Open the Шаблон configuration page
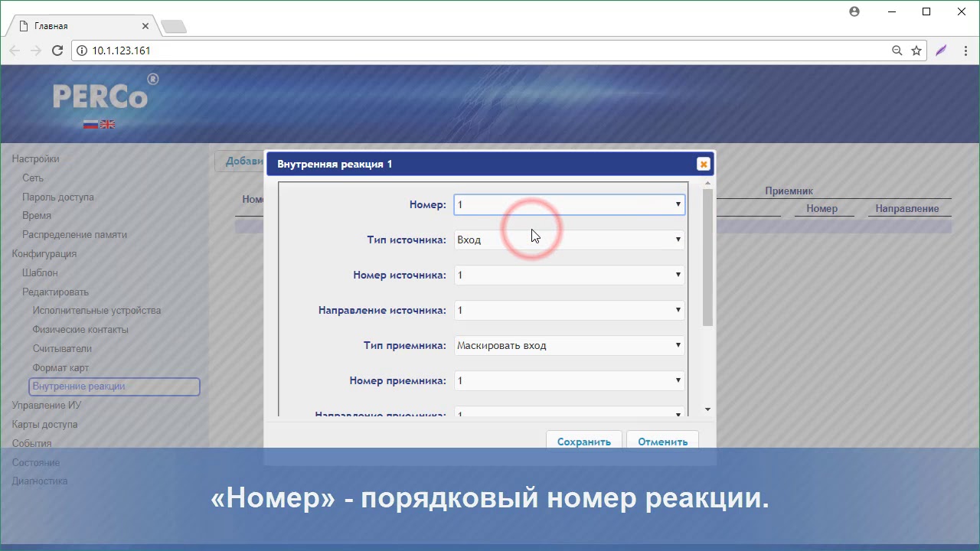Viewport: 980px width, 551px height. 40,272
